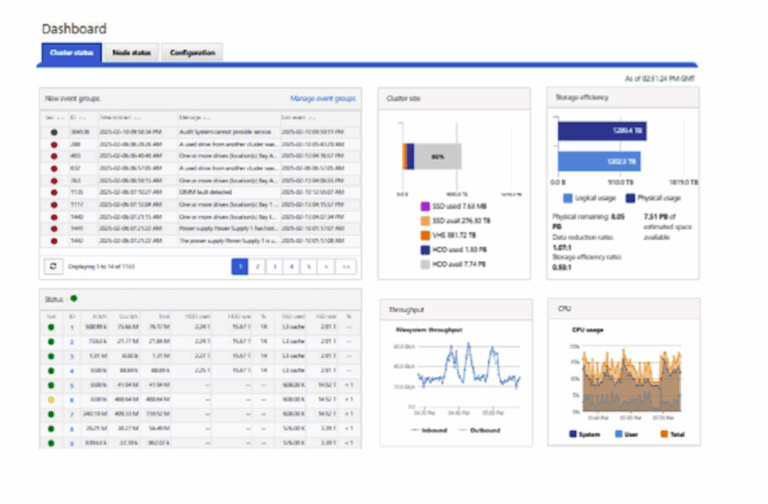Sort events by the Message column header

(191, 117)
